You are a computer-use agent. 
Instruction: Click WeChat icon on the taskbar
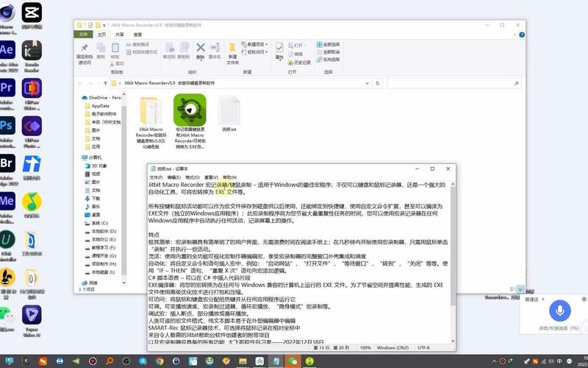click(x=293, y=361)
